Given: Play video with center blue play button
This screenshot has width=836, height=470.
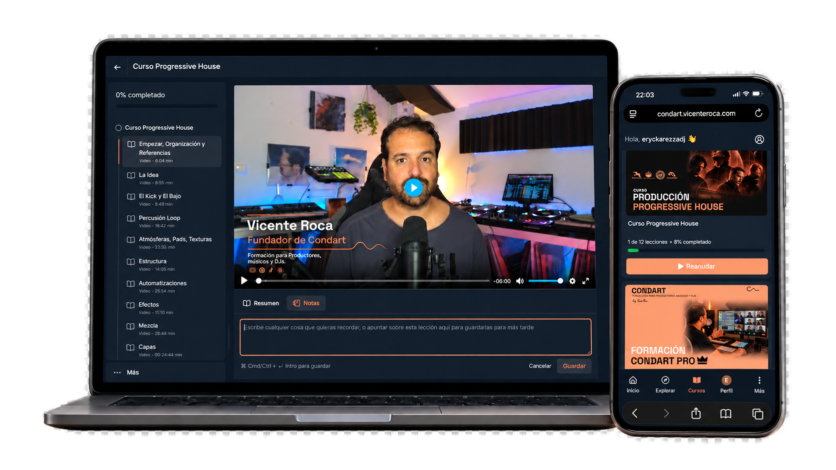Looking at the screenshot, I should (413, 188).
